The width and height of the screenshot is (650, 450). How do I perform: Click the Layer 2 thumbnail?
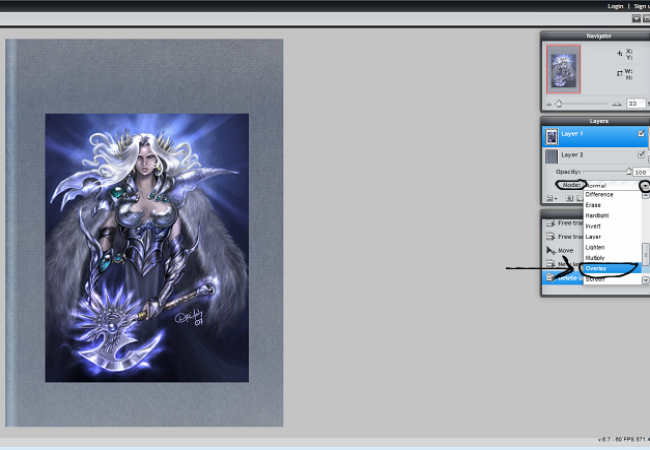pos(551,157)
